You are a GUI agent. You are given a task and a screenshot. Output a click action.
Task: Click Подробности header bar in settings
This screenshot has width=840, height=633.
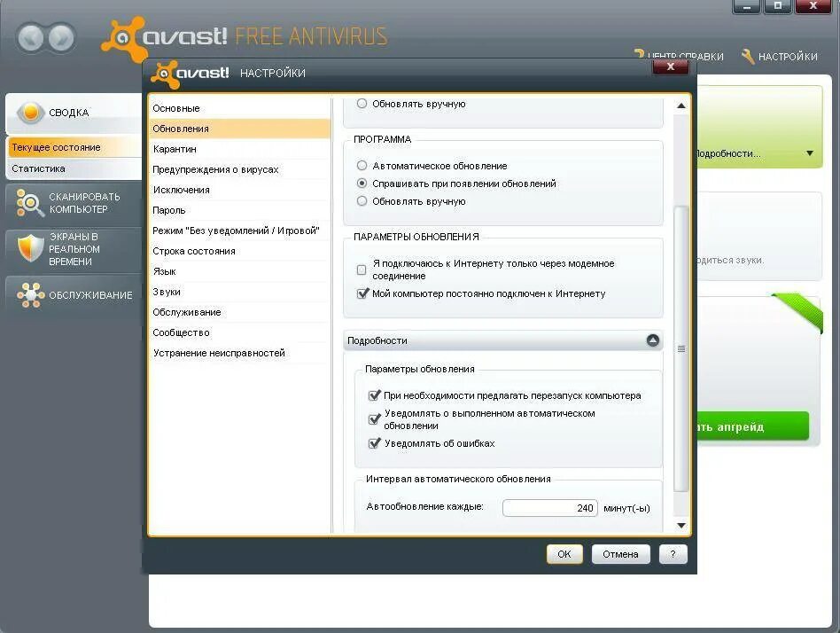(503, 340)
